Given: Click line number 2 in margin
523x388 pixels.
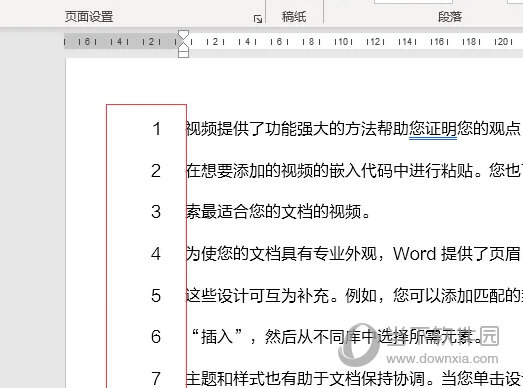Looking at the screenshot, I should pos(156,171).
